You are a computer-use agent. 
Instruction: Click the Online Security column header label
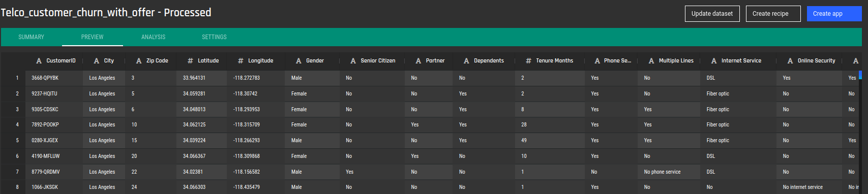pyautogui.click(x=816, y=60)
